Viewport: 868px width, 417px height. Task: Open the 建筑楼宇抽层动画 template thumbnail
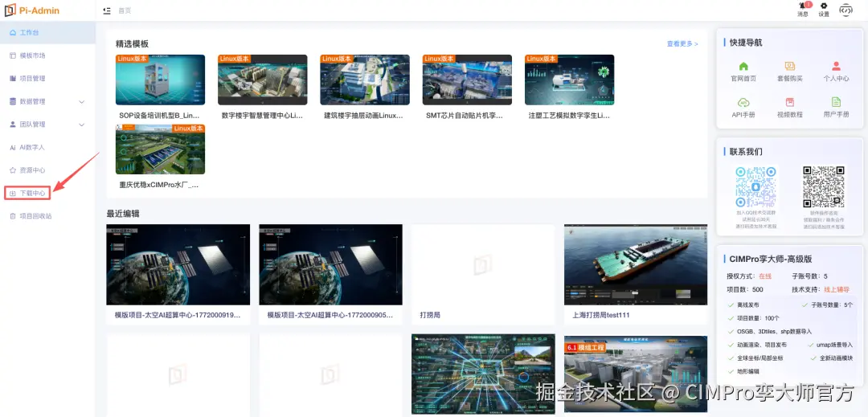tap(365, 80)
